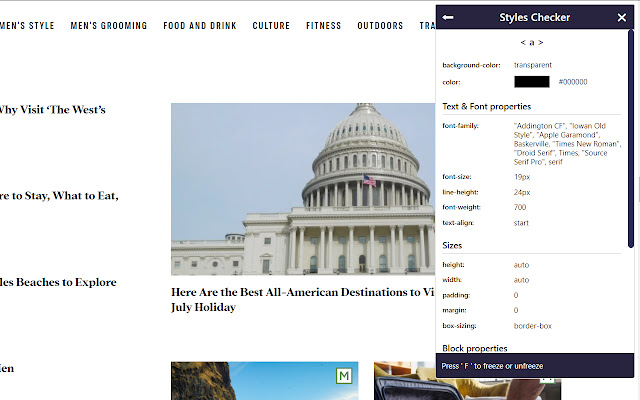Close the Styles Checker panel

(621, 18)
